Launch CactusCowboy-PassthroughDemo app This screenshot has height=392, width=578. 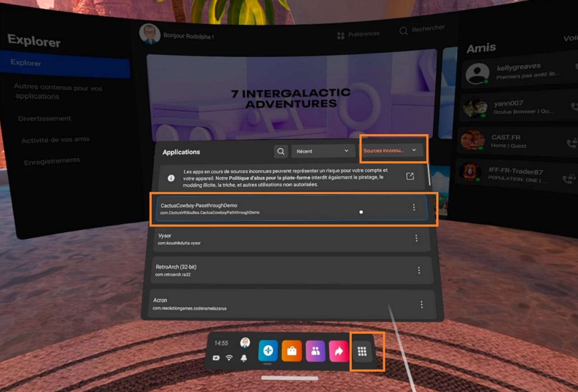tap(291, 208)
